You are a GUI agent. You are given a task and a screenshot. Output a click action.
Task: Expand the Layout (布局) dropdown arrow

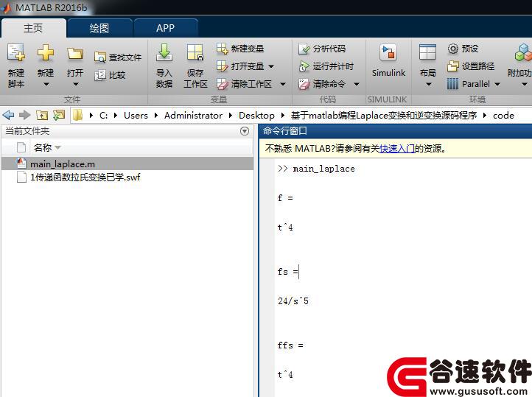pyautogui.click(x=428, y=84)
